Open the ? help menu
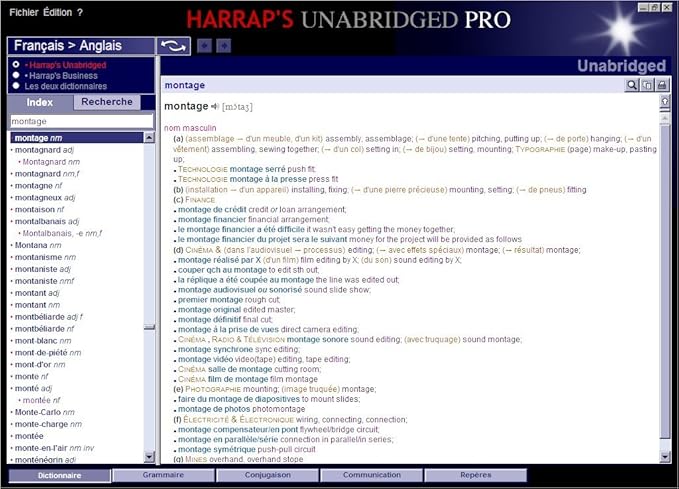The width and height of the screenshot is (679, 489). click(x=80, y=13)
